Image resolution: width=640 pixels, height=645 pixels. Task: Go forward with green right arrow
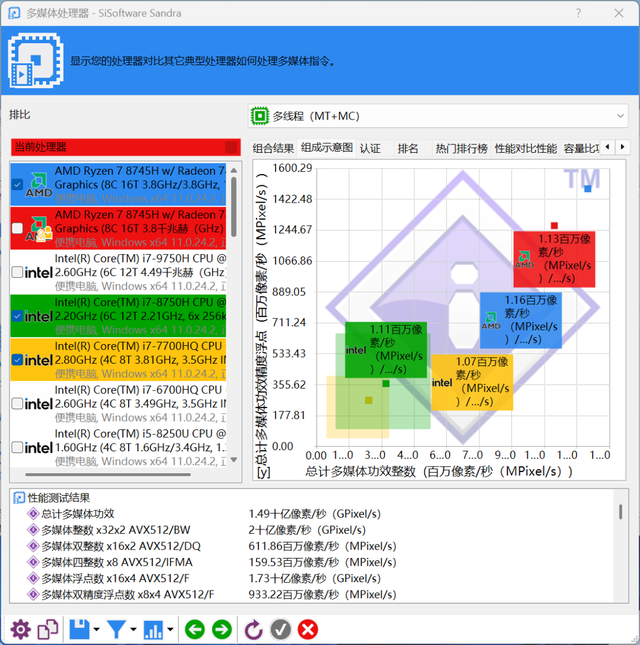[222, 629]
